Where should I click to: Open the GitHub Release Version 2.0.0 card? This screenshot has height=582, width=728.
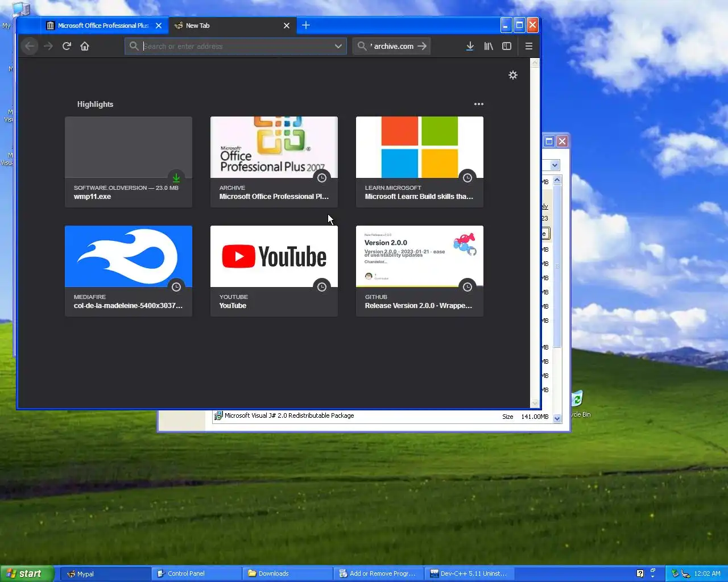click(x=420, y=271)
